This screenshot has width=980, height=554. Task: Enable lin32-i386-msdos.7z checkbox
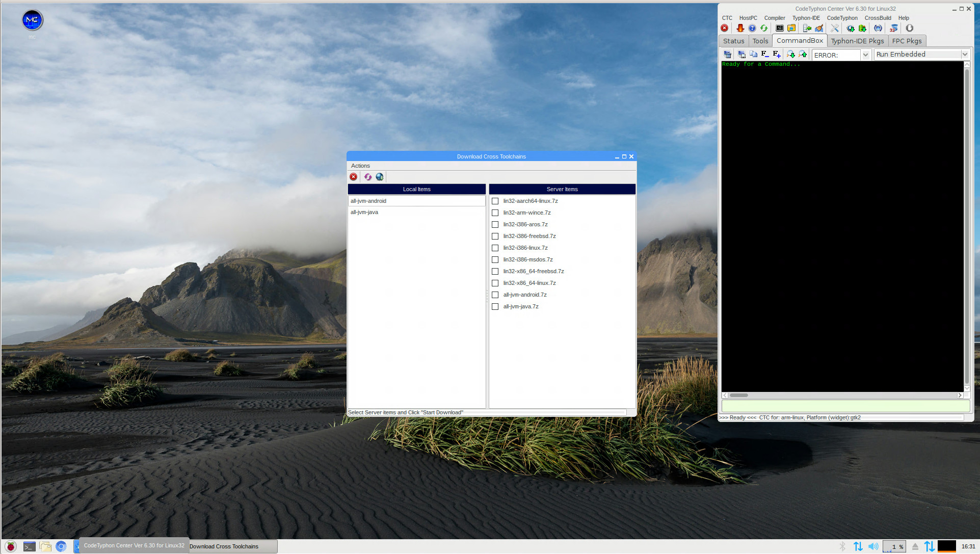point(495,260)
